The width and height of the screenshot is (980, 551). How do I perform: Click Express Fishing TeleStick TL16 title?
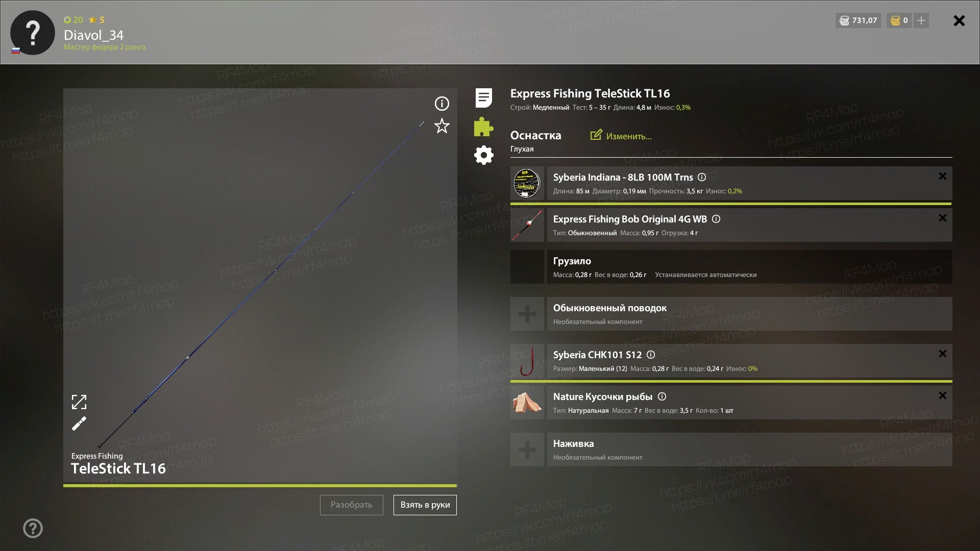pyautogui.click(x=590, y=93)
